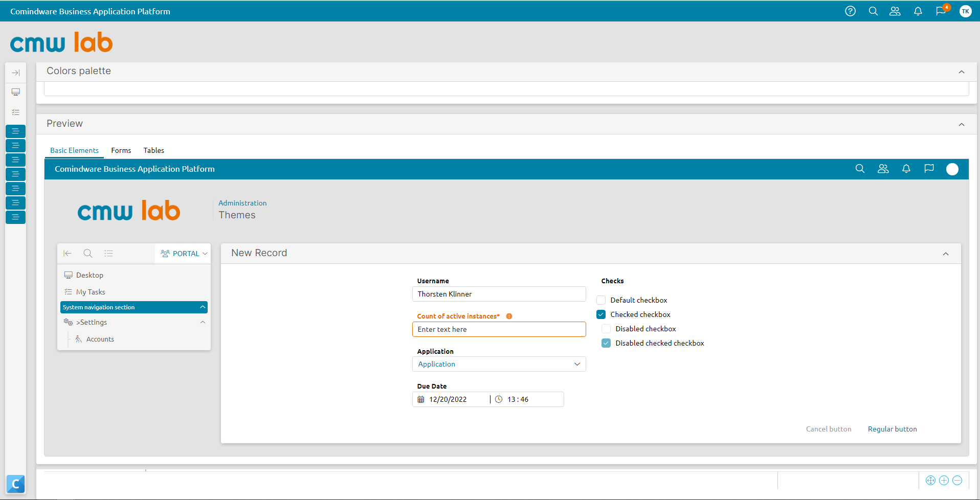Click the preview header search icon
980x500 pixels.
pyautogui.click(x=860, y=169)
